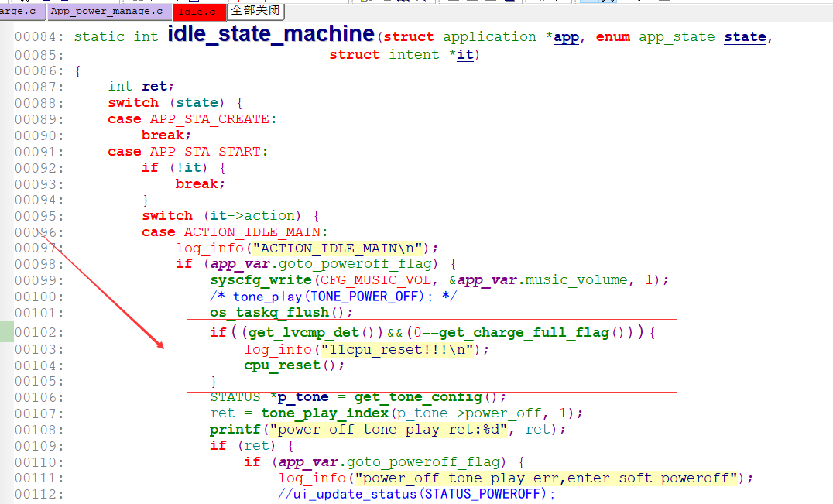The image size is (833, 504).
Task: Click the APP_STA_CREATE case label
Action: [209, 119]
